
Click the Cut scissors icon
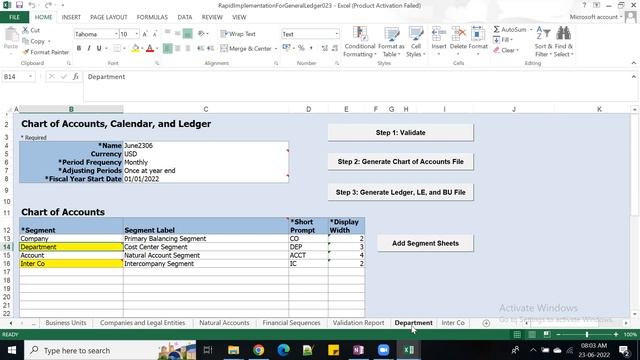[x=25, y=30]
